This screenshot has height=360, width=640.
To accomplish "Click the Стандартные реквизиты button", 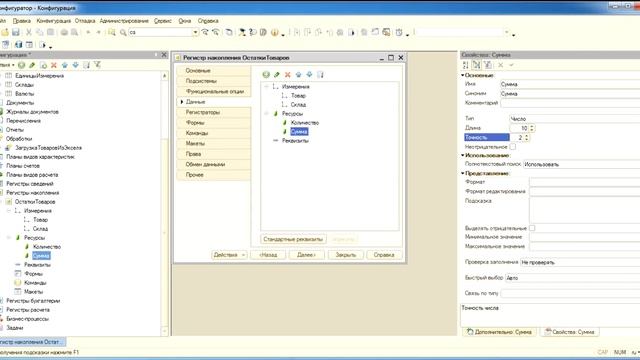I will point(293,239).
